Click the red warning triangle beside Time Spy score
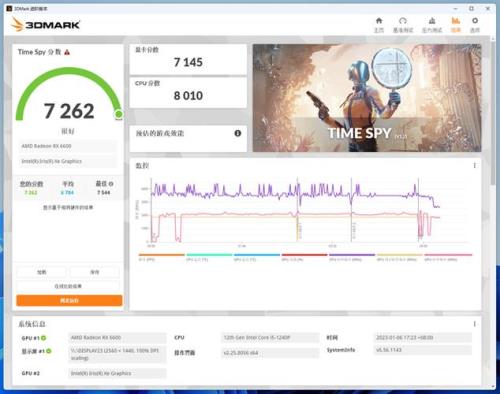The image size is (500, 394). point(67,52)
